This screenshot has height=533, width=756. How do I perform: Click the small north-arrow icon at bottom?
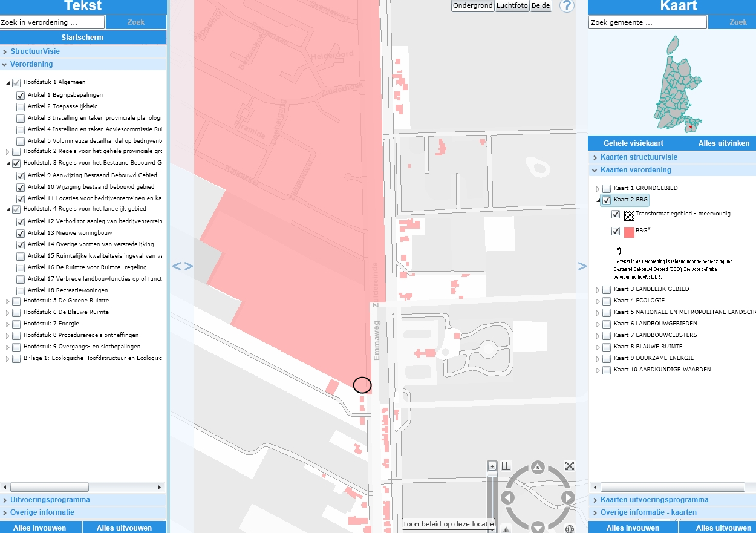click(x=506, y=529)
